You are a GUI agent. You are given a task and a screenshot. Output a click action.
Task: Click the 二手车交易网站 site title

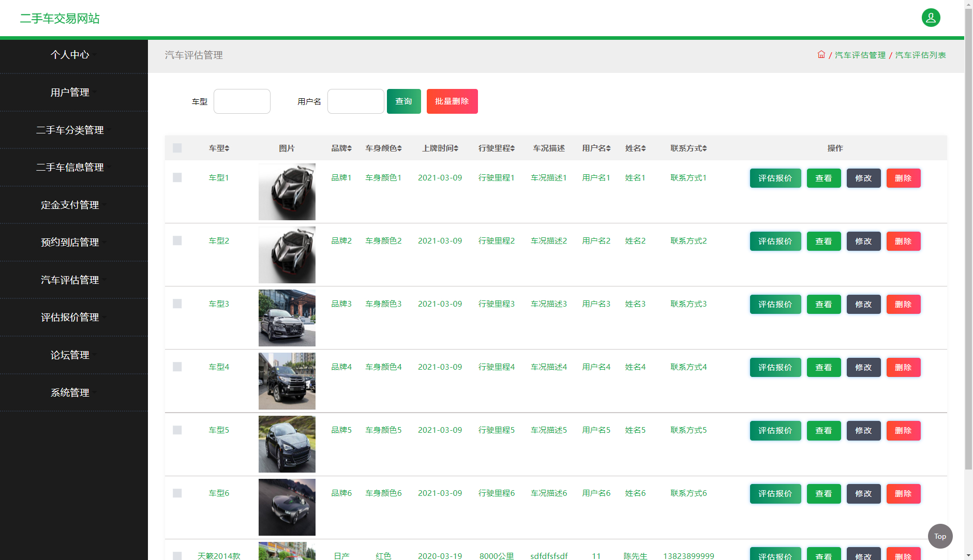click(x=59, y=18)
